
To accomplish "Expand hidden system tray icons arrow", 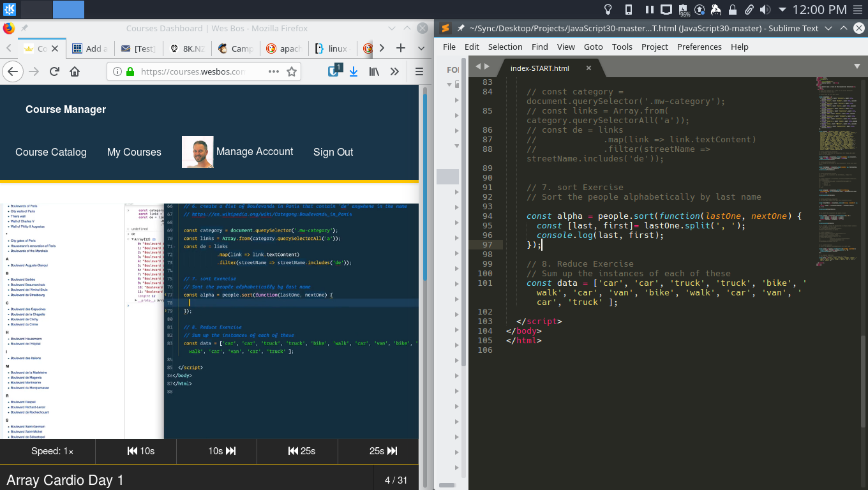I will [782, 10].
